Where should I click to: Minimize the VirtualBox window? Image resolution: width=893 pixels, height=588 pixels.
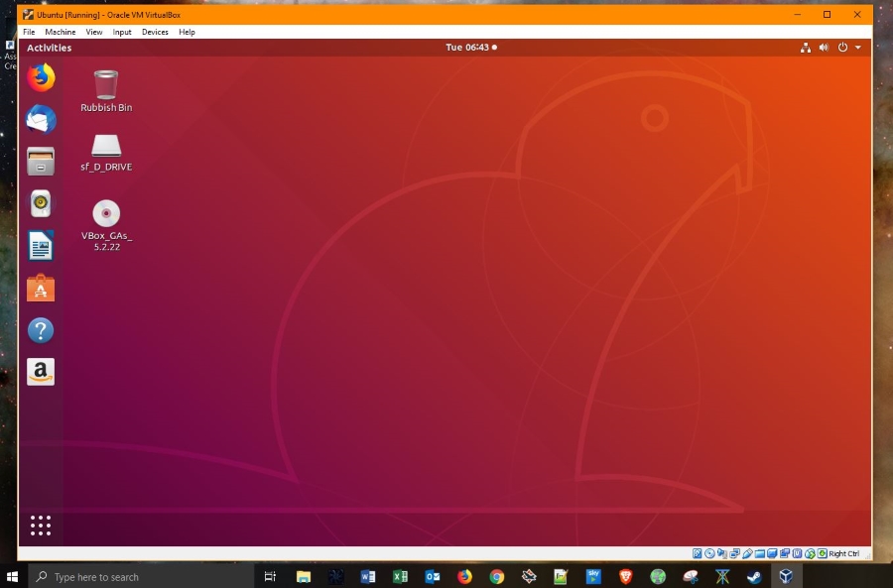(x=798, y=15)
